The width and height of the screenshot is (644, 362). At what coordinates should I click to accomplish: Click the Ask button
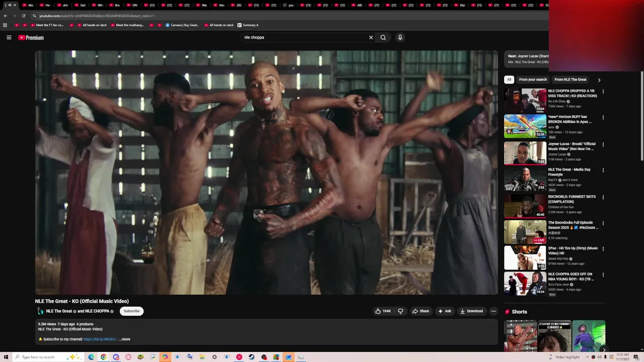445,311
